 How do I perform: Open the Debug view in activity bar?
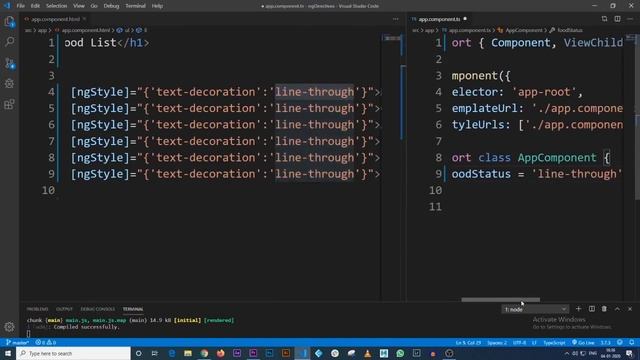pos(9,84)
